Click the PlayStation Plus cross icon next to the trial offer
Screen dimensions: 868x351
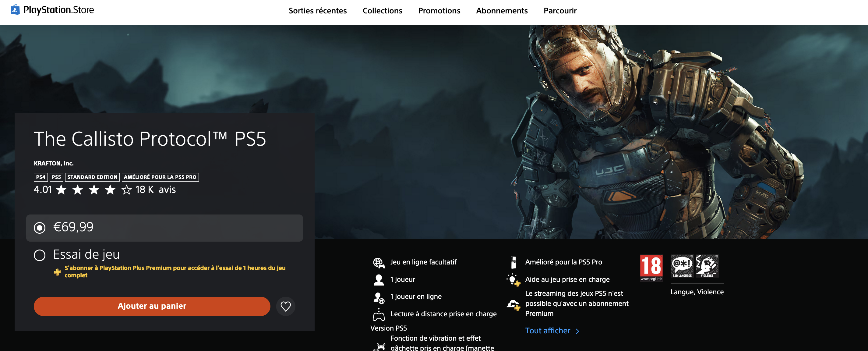(x=57, y=271)
